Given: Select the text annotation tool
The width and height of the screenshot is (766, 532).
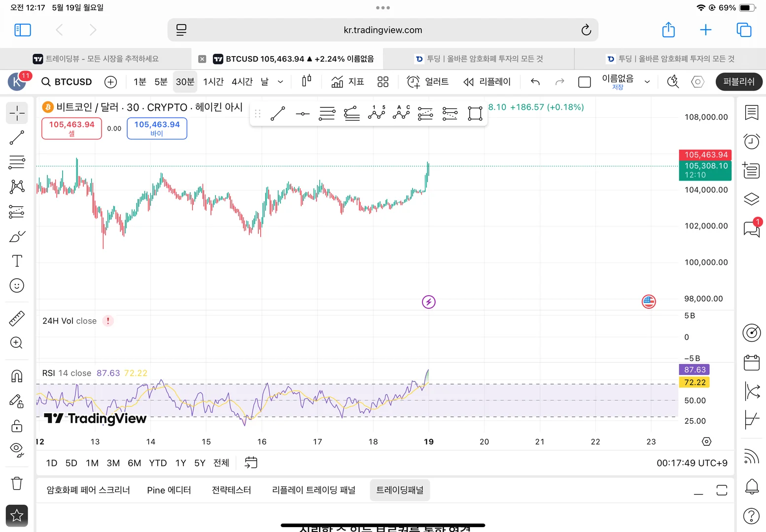Looking at the screenshot, I should [17, 261].
